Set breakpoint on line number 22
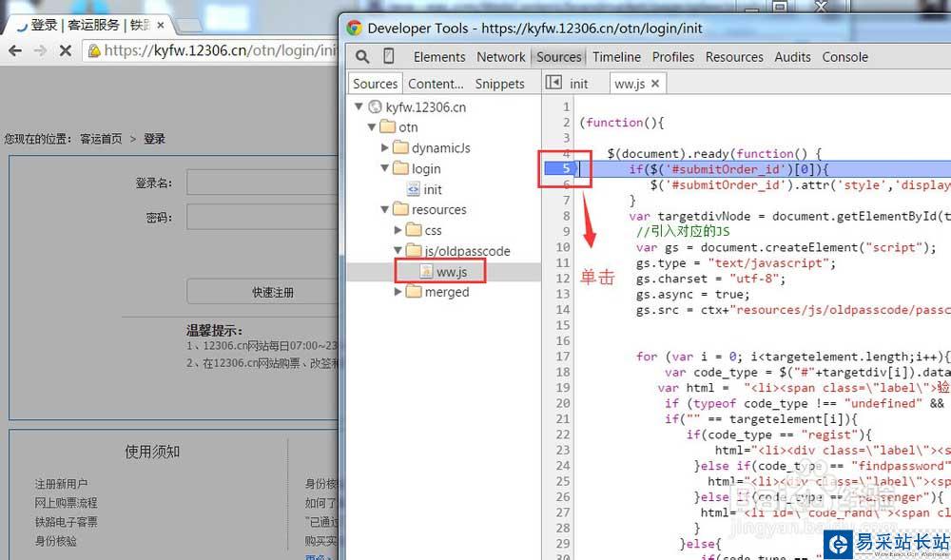The image size is (951, 560). coord(563,434)
